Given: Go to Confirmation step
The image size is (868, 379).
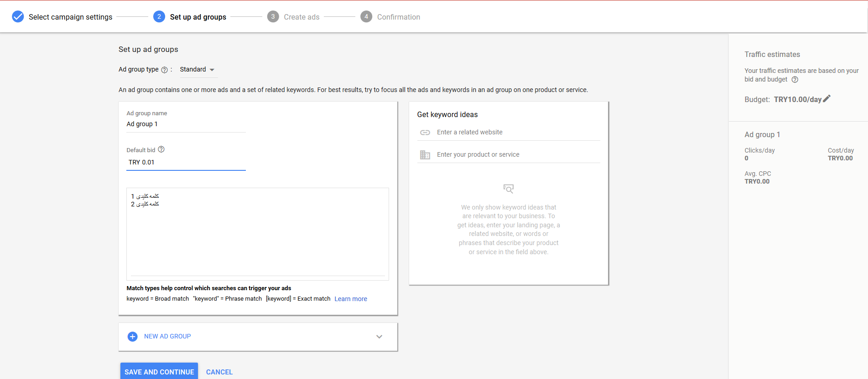Looking at the screenshot, I should click(399, 17).
